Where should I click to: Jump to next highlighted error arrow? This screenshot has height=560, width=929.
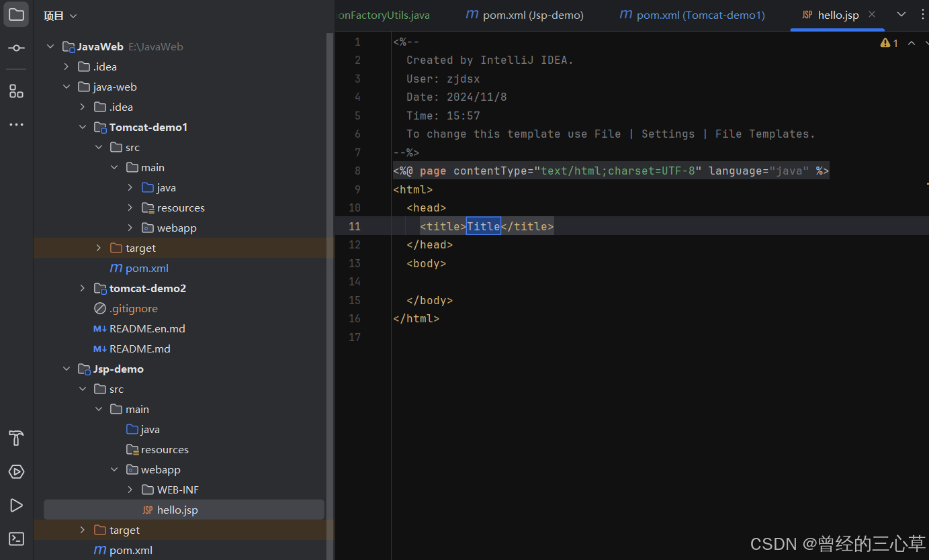click(x=926, y=43)
